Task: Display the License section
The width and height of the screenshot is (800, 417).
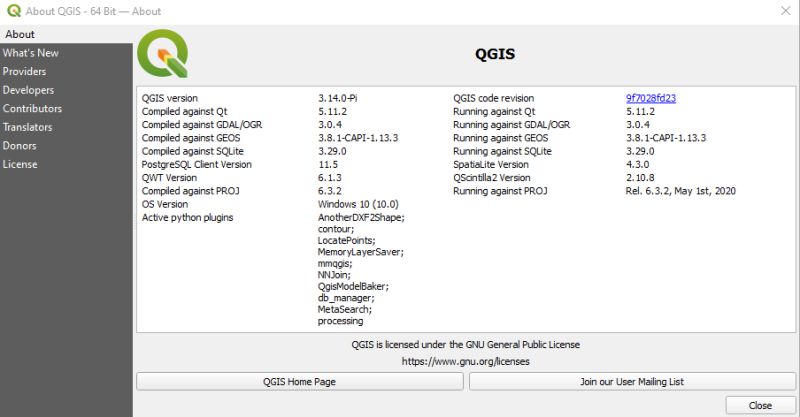Action: [x=66, y=164]
